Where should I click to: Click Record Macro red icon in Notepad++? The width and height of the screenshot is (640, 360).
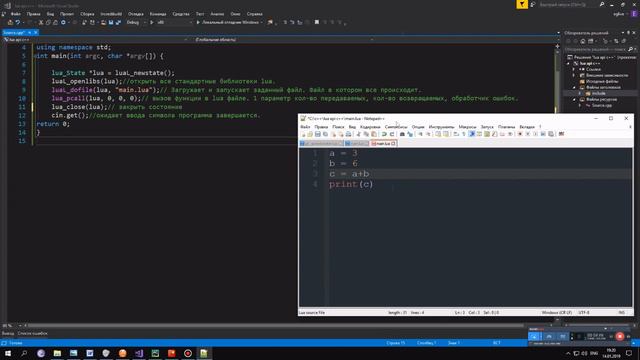coord(520,134)
